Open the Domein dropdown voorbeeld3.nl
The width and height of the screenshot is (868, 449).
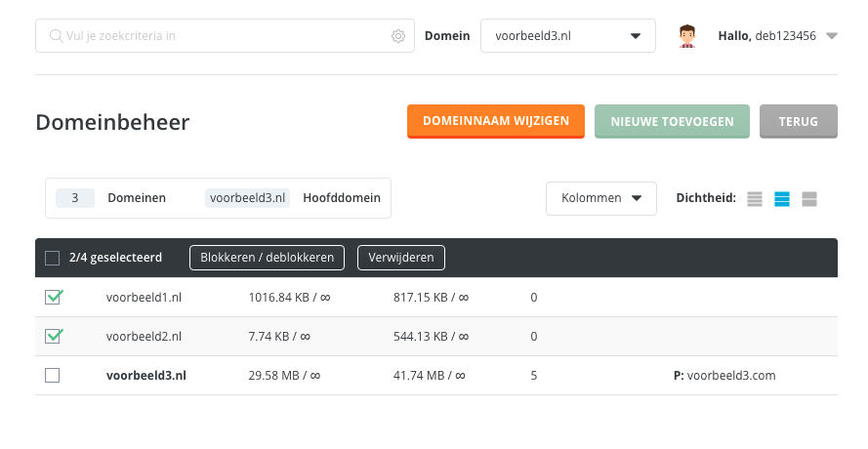[568, 36]
